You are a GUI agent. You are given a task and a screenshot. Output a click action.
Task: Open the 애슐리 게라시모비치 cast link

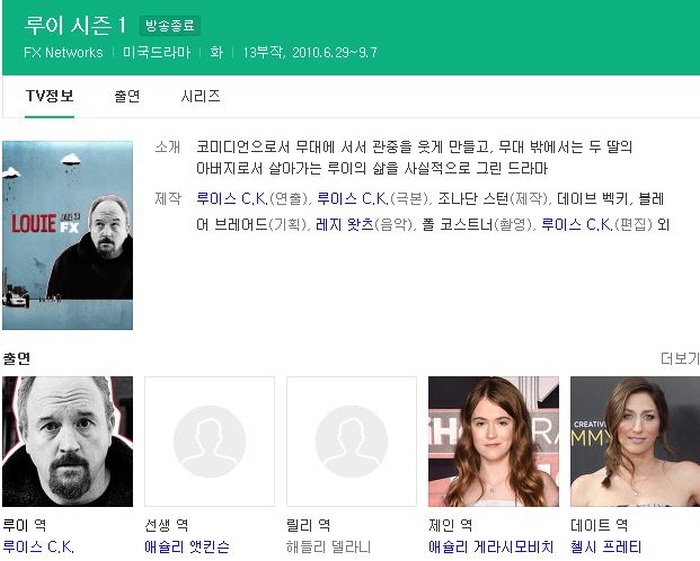[x=491, y=547]
